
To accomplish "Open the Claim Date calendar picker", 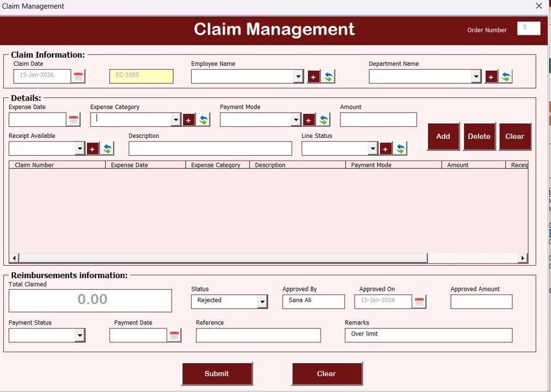I will [x=78, y=76].
